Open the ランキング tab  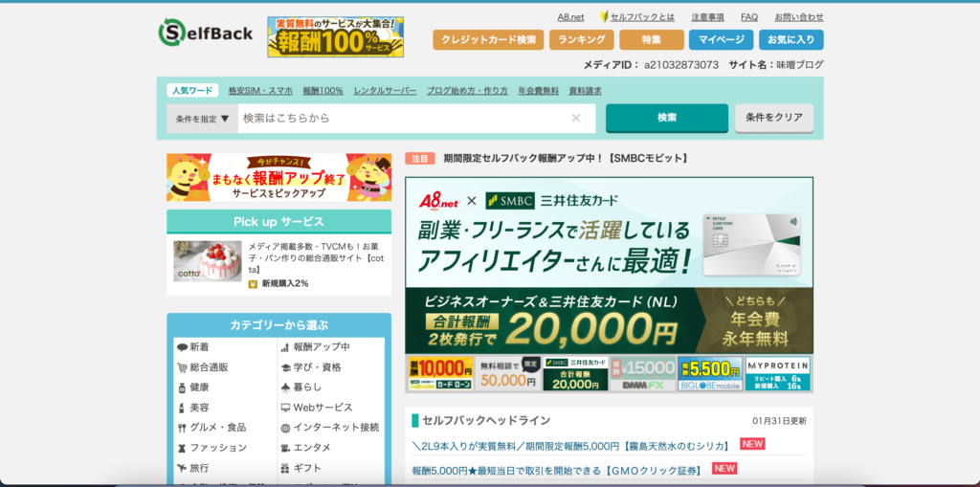pos(581,39)
